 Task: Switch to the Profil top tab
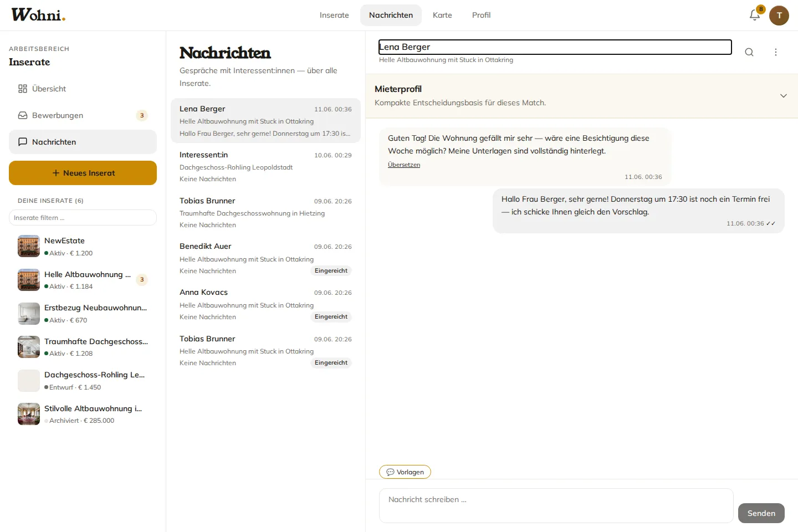pos(481,15)
